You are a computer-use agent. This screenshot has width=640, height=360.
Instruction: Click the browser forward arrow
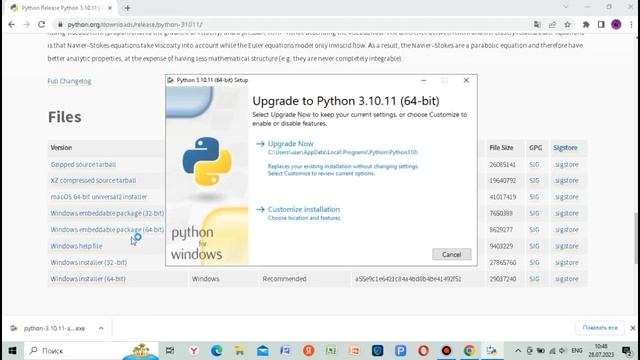click(x=27, y=24)
